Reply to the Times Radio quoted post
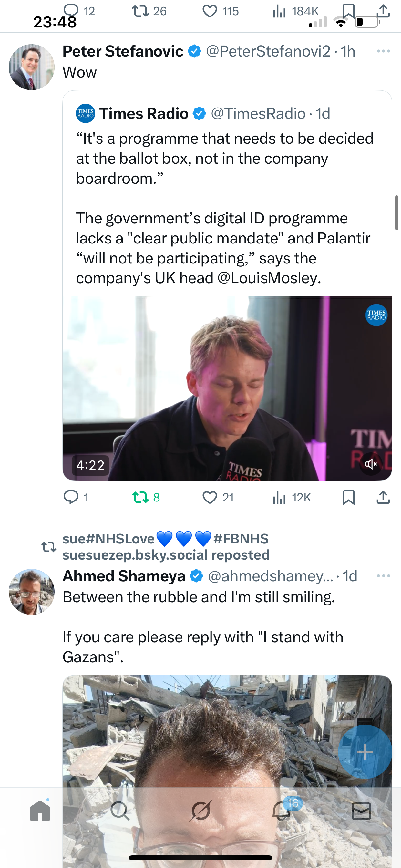 [71, 497]
